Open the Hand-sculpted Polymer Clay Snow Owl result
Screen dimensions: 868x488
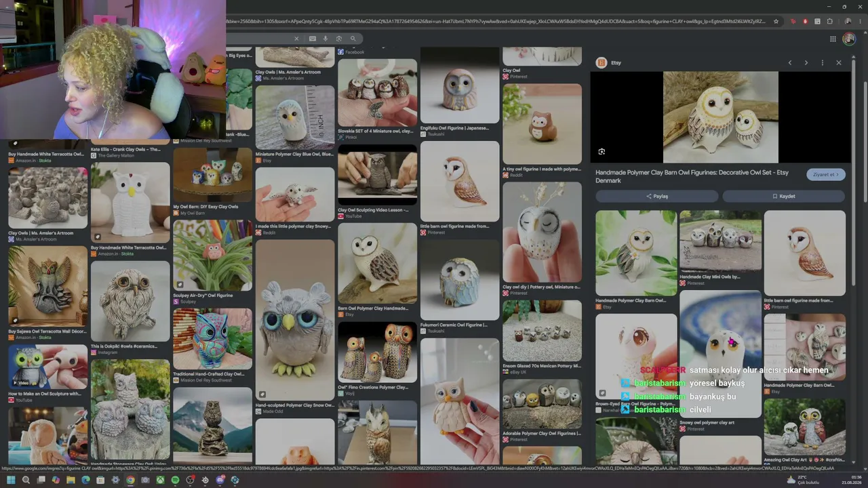pos(295,320)
